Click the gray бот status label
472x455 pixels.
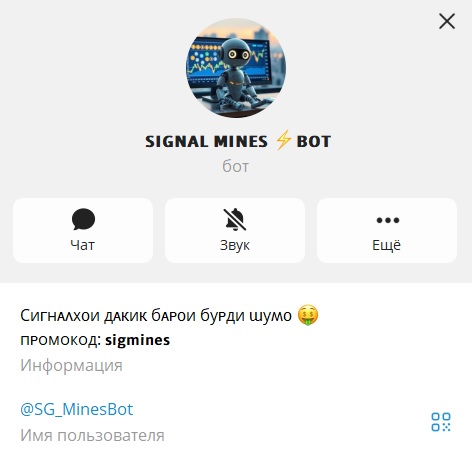[x=236, y=166]
